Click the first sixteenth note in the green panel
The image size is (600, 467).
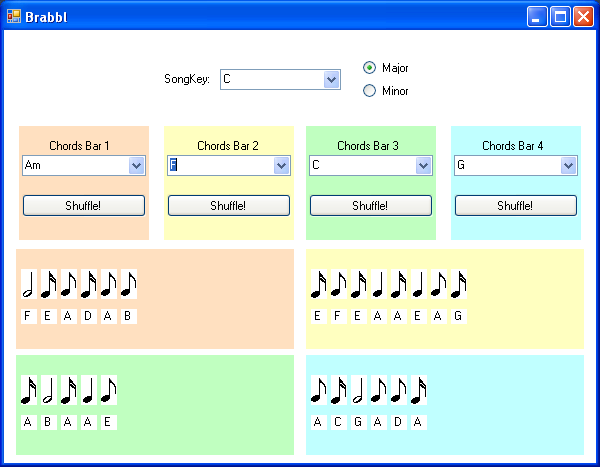29,390
